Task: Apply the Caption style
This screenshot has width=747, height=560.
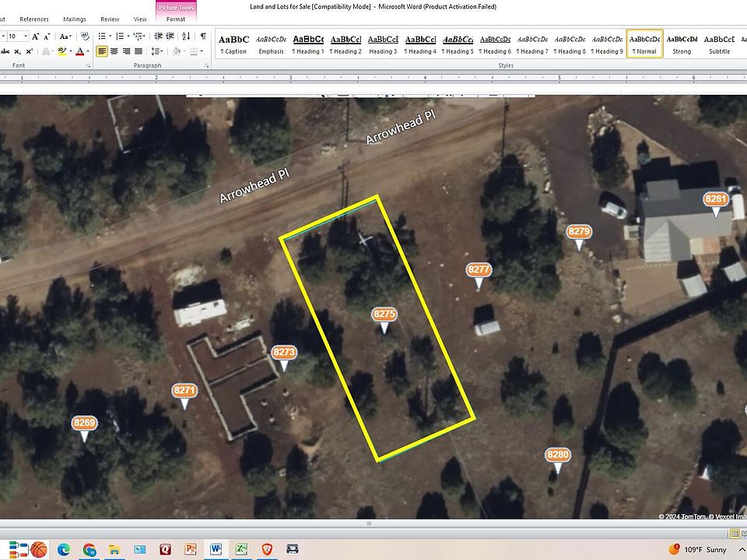Action: click(233, 44)
